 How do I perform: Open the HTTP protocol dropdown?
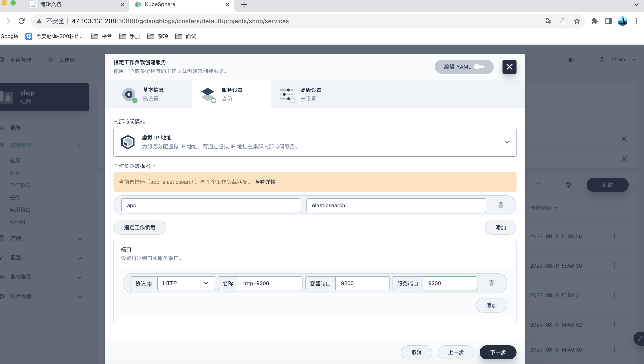point(186,283)
